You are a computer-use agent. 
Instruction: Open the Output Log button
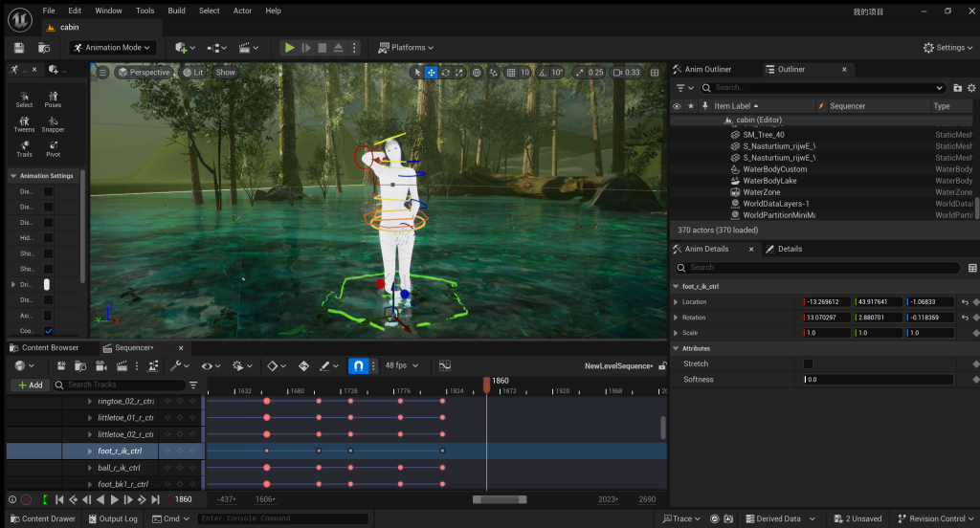coord(113,518)
